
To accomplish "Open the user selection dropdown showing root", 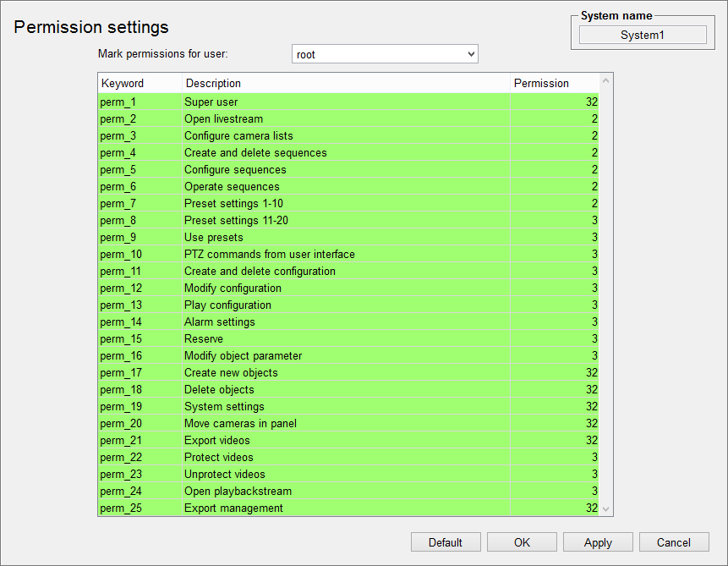I will (x=385, y=54).
